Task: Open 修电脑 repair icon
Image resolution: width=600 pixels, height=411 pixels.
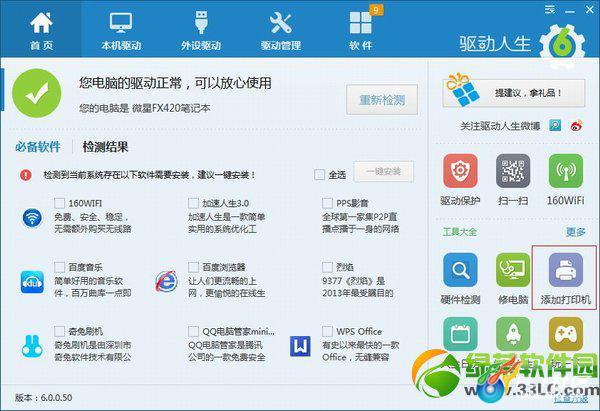Action: (513, 270)
